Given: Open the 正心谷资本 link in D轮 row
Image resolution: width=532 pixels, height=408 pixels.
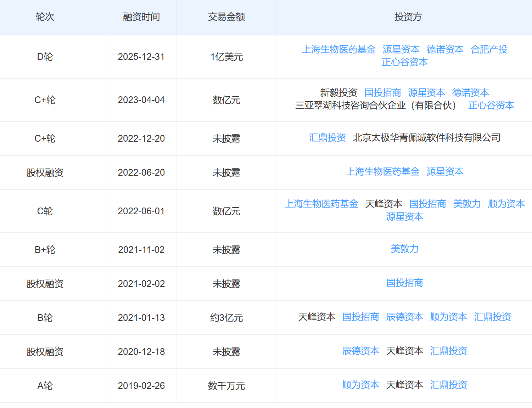Looking at the screenshot, I should [405, 62].
